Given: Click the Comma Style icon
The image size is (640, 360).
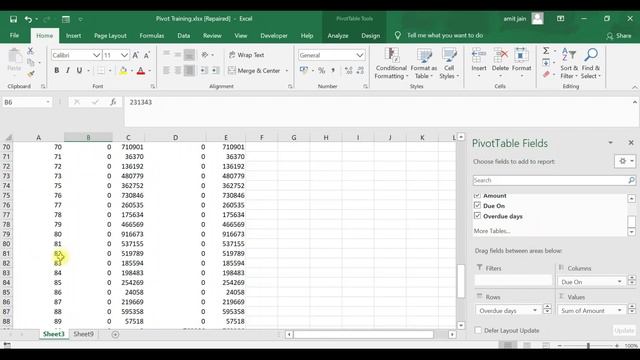Looking at the screenshot, I should click(333, 71).
